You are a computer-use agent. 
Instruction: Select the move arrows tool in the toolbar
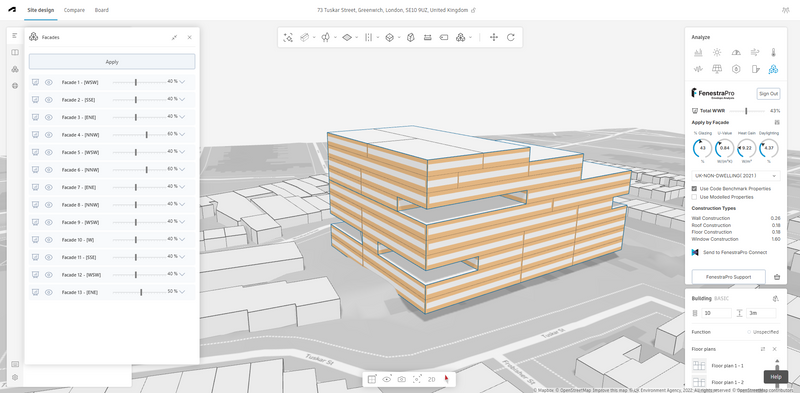tap(493, 37)
